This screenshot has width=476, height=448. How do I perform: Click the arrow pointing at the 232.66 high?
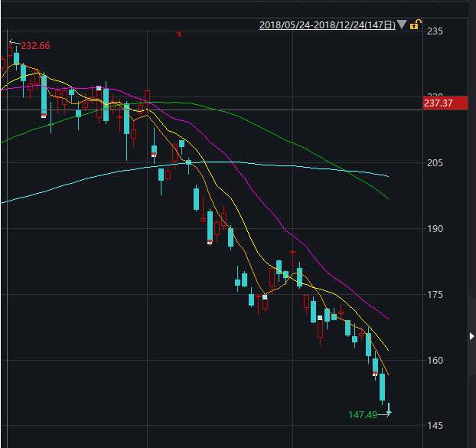(15, 43)
